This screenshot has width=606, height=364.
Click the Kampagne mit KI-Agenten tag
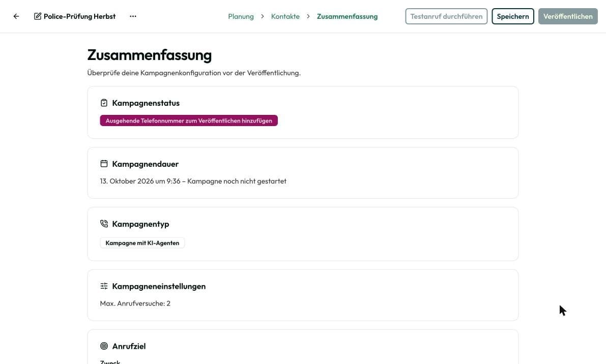pos(142,243)
